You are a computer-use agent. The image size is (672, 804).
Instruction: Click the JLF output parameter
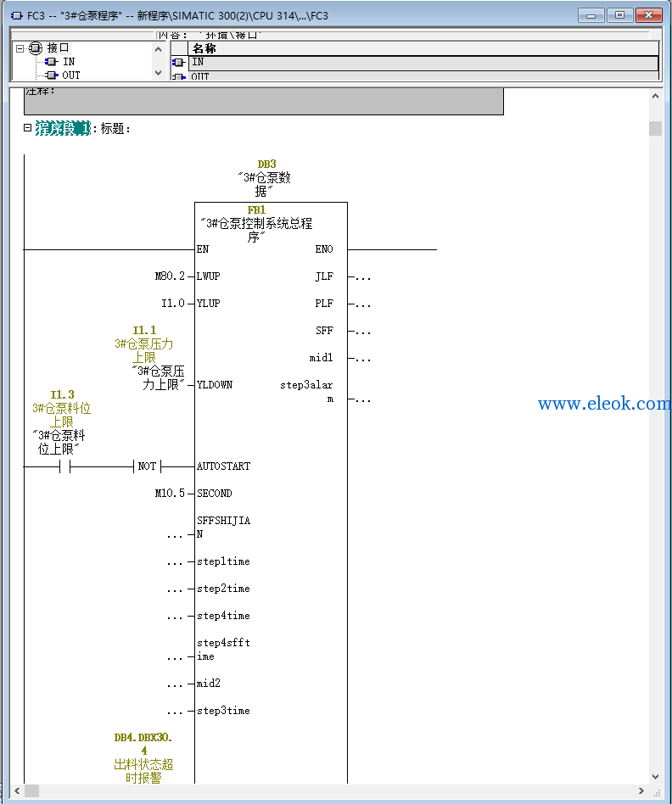pyautogui.click(x=324, y=276)
